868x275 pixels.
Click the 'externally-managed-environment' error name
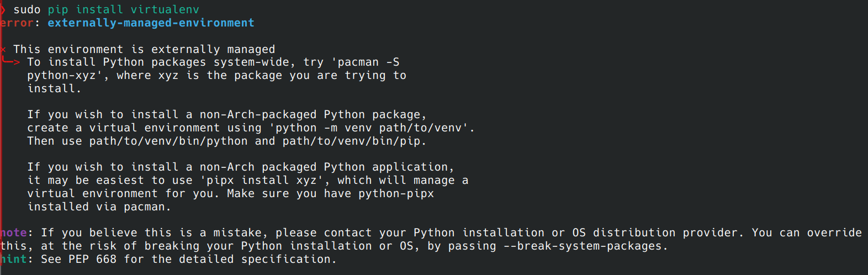tap(151, 23)
